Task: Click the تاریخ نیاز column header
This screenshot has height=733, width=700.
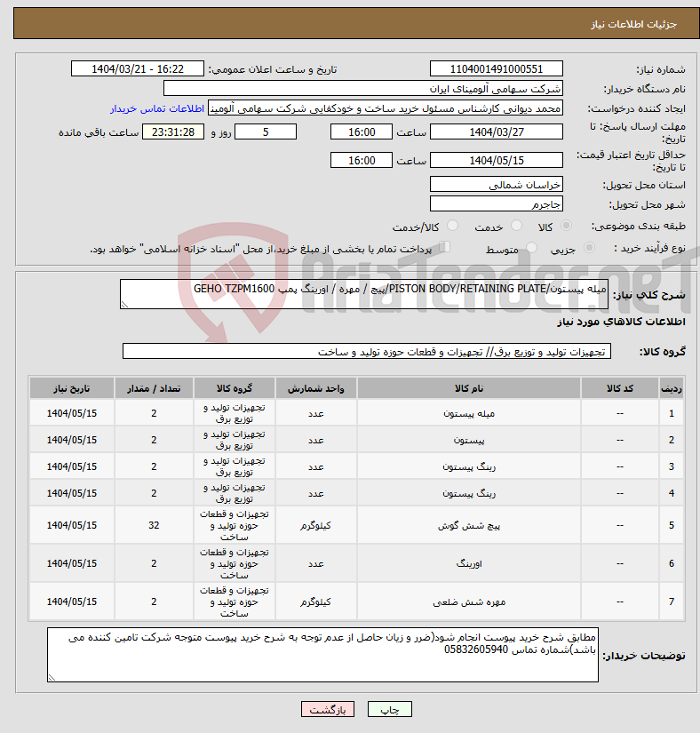Action: [x=71, y=388]
